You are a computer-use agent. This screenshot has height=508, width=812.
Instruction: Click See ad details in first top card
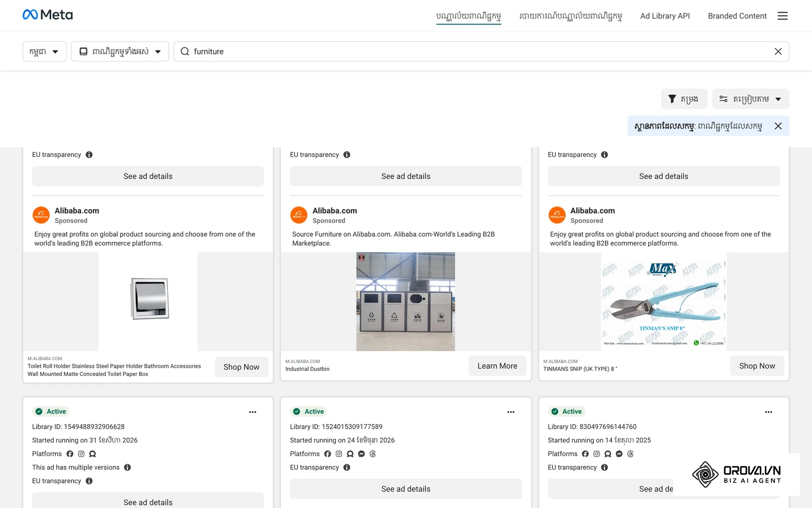[148, 176]
